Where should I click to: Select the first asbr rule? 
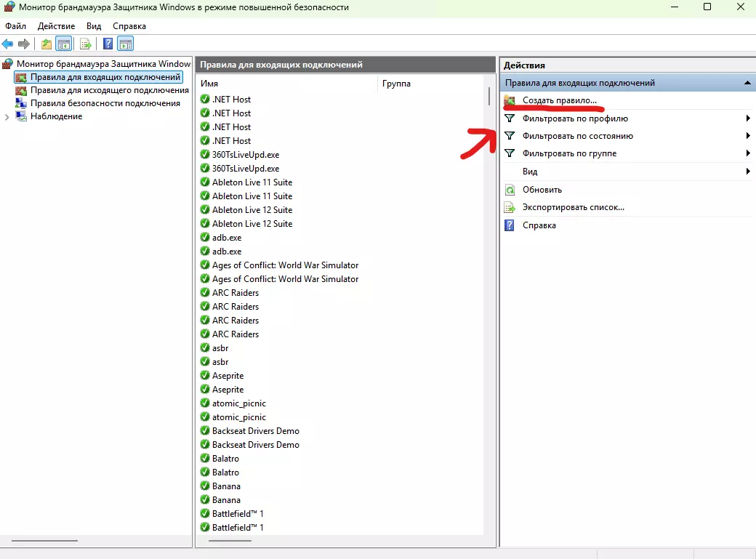click(x=220, y=348)
